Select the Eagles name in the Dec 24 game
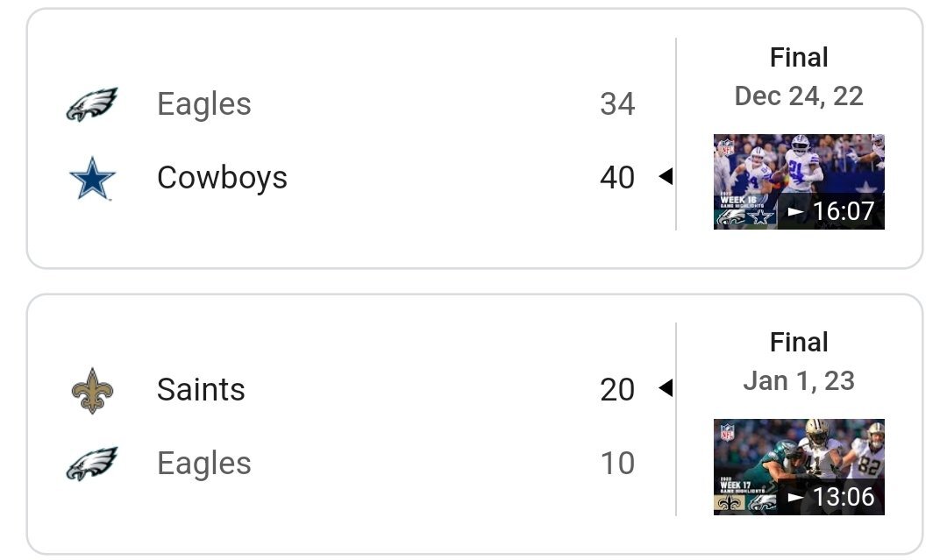The height and width of the screenshot is (560, 947). tap(204, 104)
